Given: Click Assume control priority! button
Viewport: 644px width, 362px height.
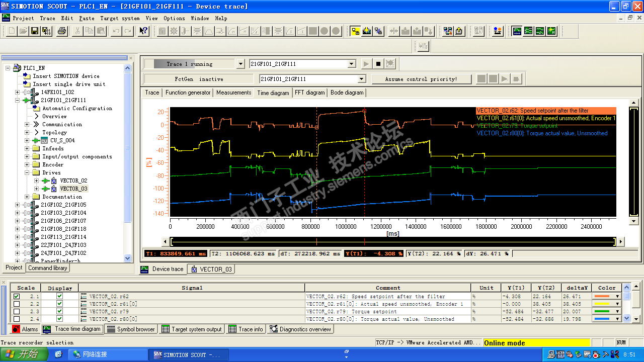Looking at the screenshot, I should (421, 79).
